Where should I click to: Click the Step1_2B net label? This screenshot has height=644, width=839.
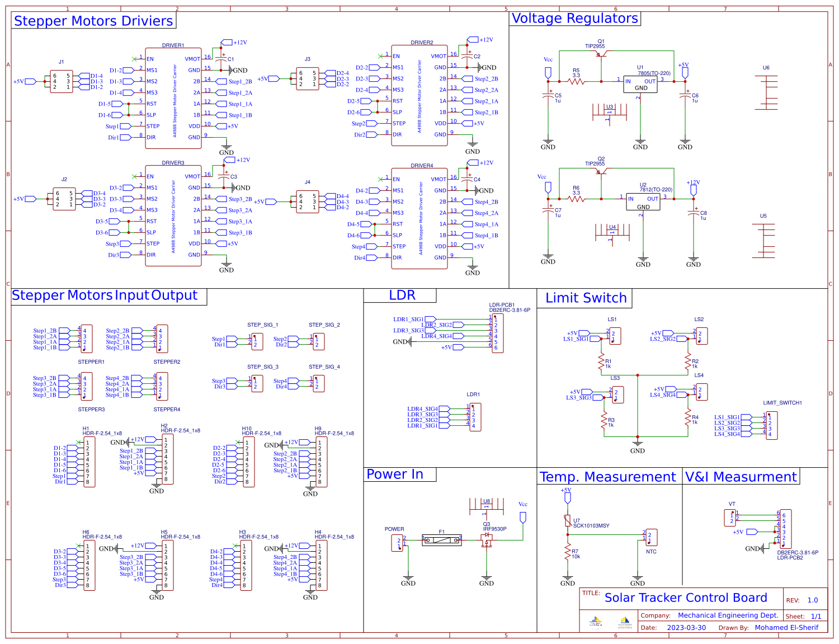241,82
